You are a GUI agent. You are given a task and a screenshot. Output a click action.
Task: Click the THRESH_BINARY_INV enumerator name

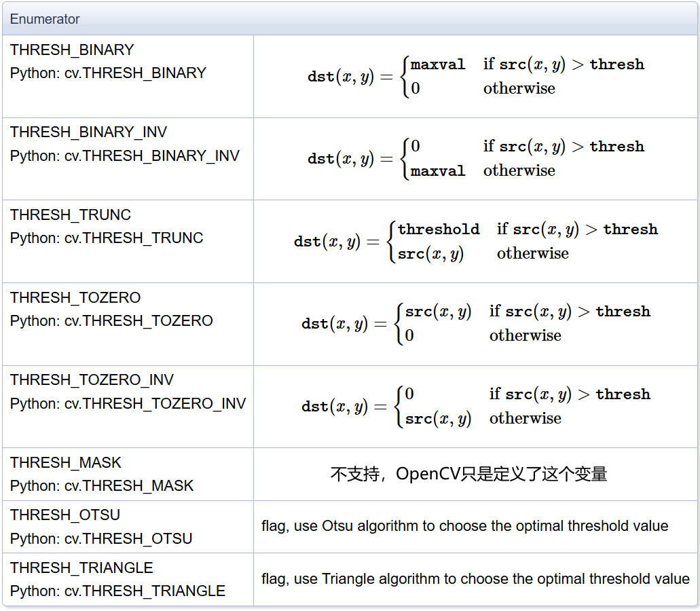click(88, 132)
